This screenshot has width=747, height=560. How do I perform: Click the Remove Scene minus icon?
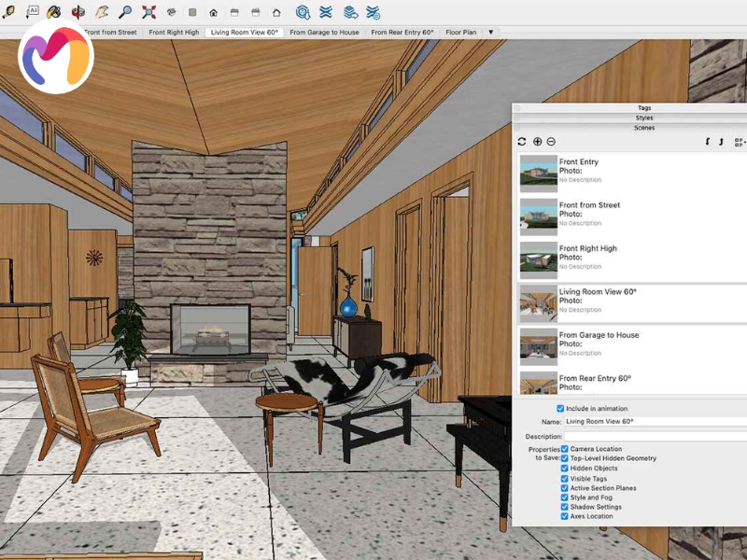[551, 142]
